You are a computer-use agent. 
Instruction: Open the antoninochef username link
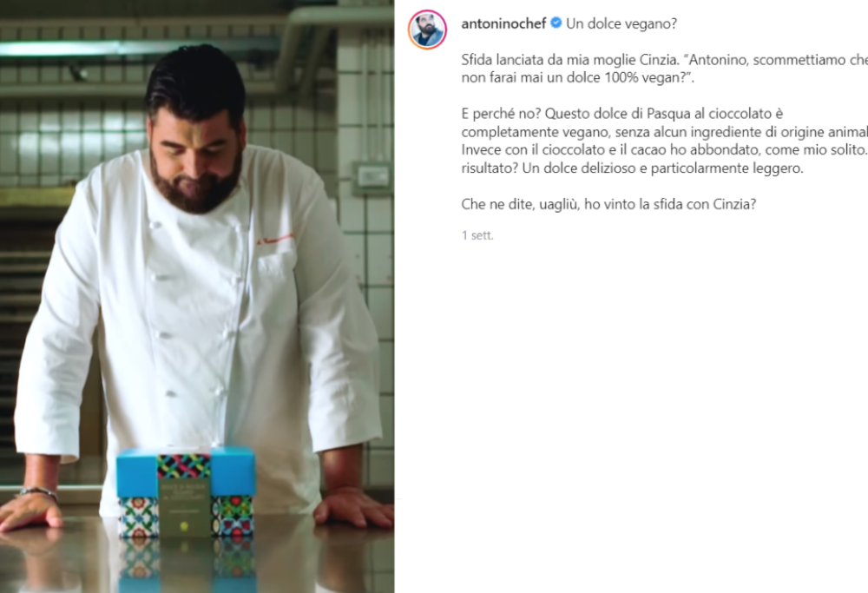tap(503, 23)
